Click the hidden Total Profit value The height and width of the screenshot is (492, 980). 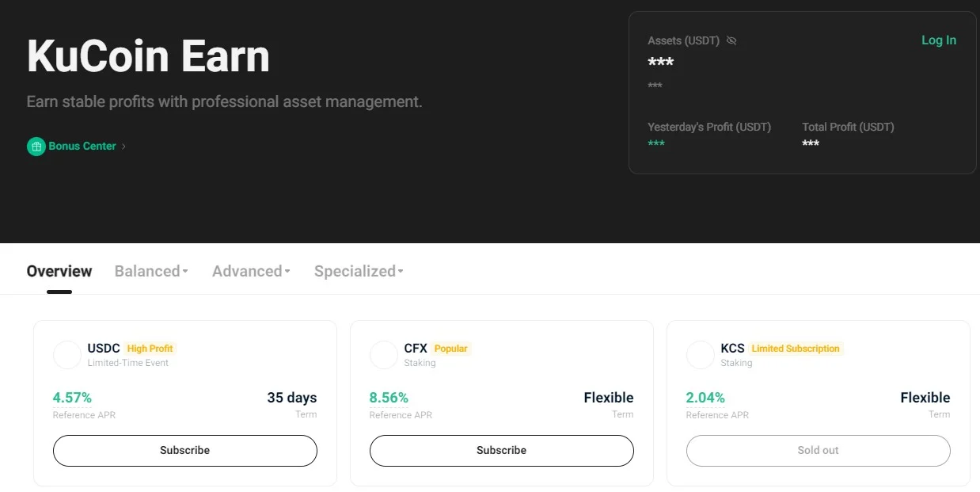(x=811, y=143)
